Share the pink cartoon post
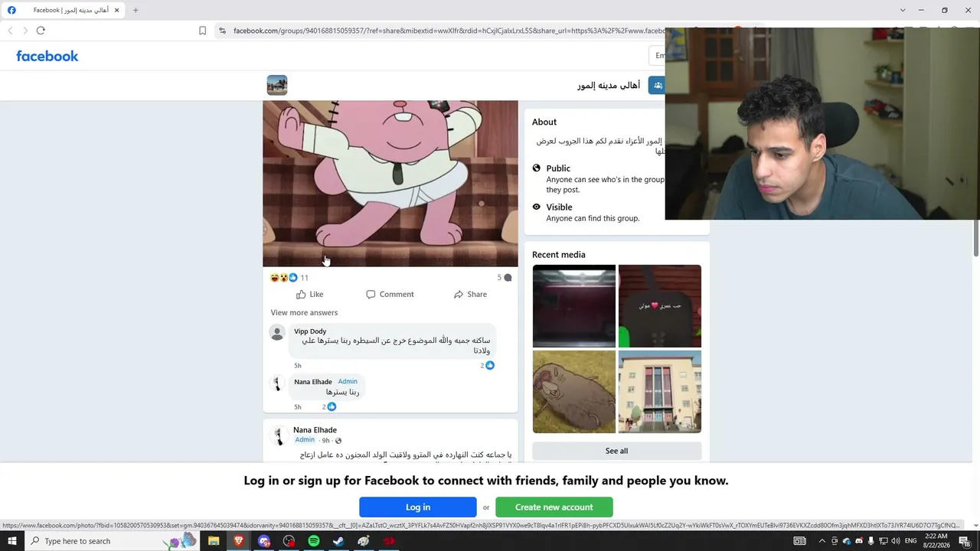This screenshot has height=551, width=980. (x=470, y=295)
